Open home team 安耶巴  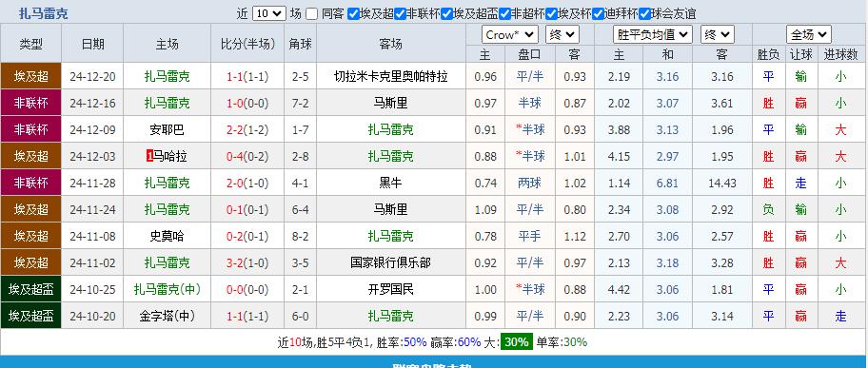[x=168, y=129]
